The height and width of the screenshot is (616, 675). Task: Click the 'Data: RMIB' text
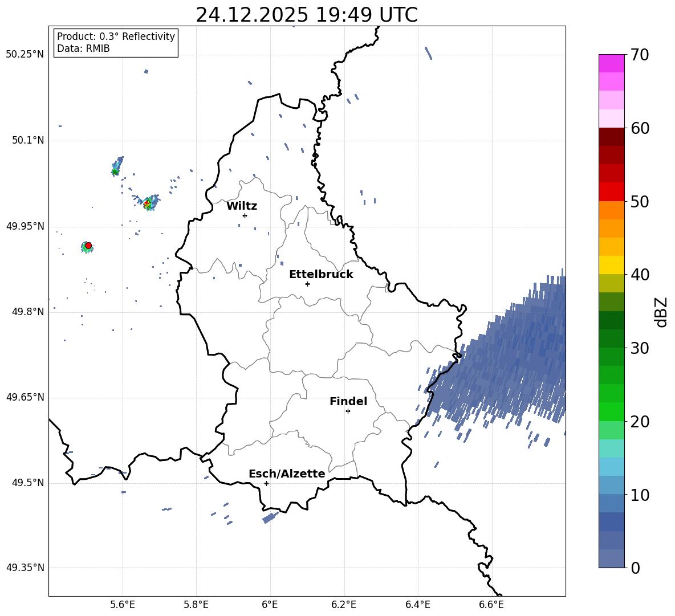click(x=83, y=48)
